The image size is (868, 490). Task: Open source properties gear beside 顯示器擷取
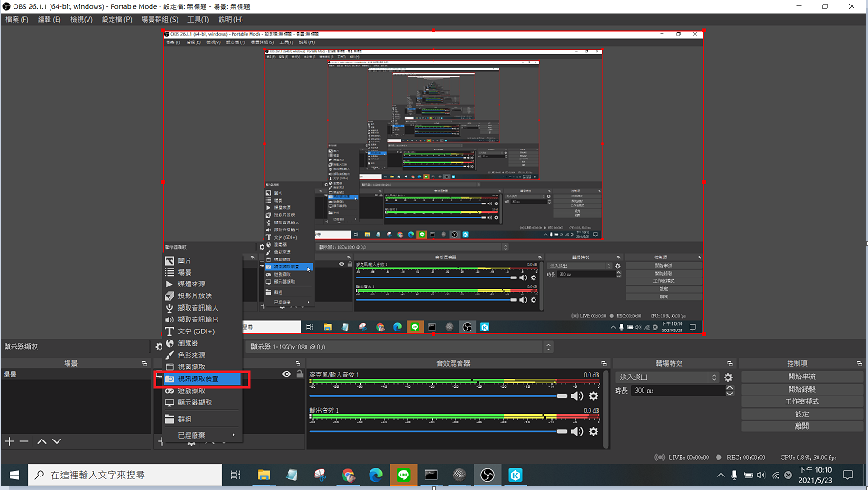[160, 347]
